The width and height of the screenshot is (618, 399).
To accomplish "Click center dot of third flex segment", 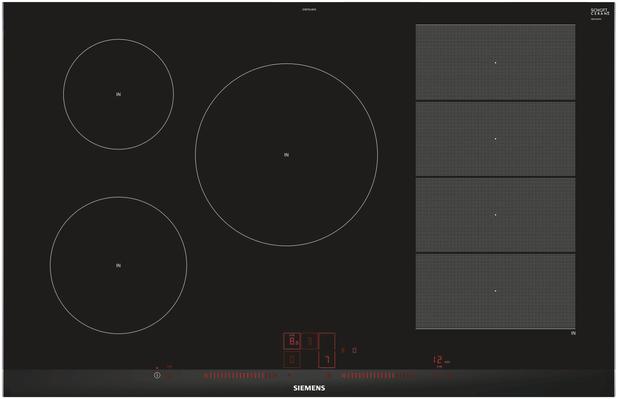I will coord(495,215).
